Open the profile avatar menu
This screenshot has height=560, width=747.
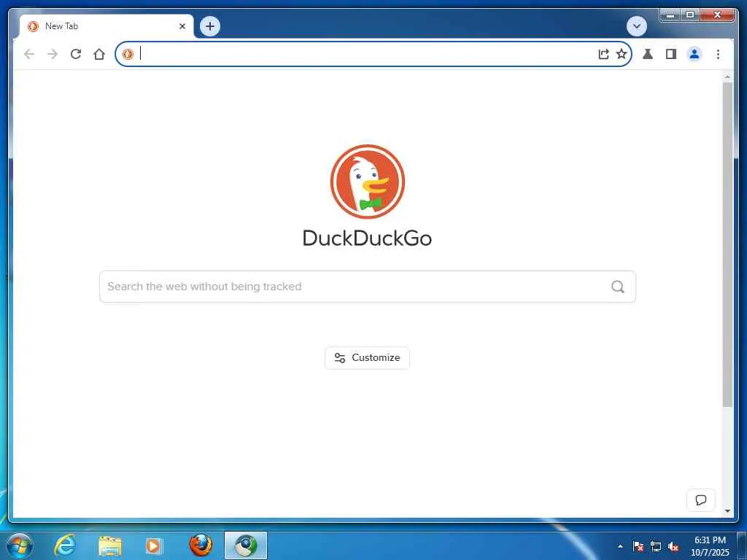pyautogui.click(x=694, y=54)
